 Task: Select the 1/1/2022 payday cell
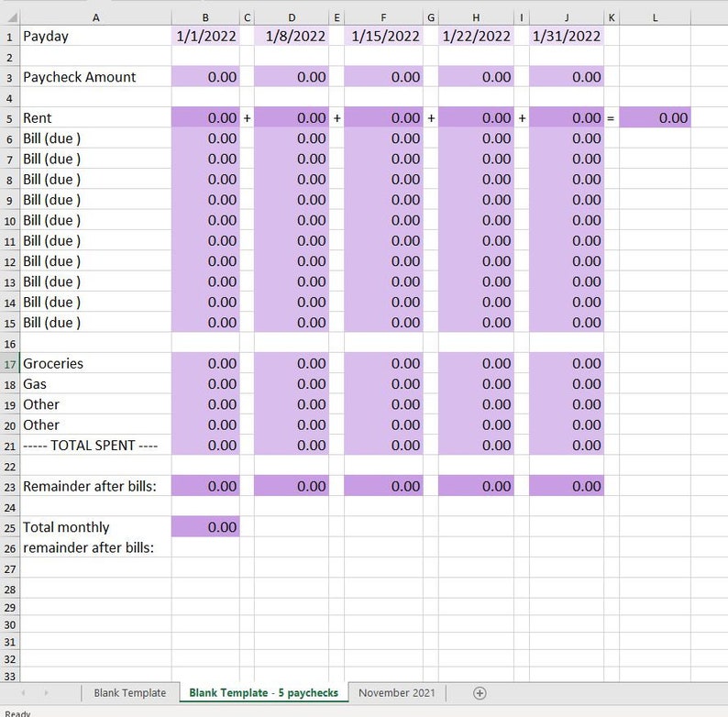tap(205, 37)
